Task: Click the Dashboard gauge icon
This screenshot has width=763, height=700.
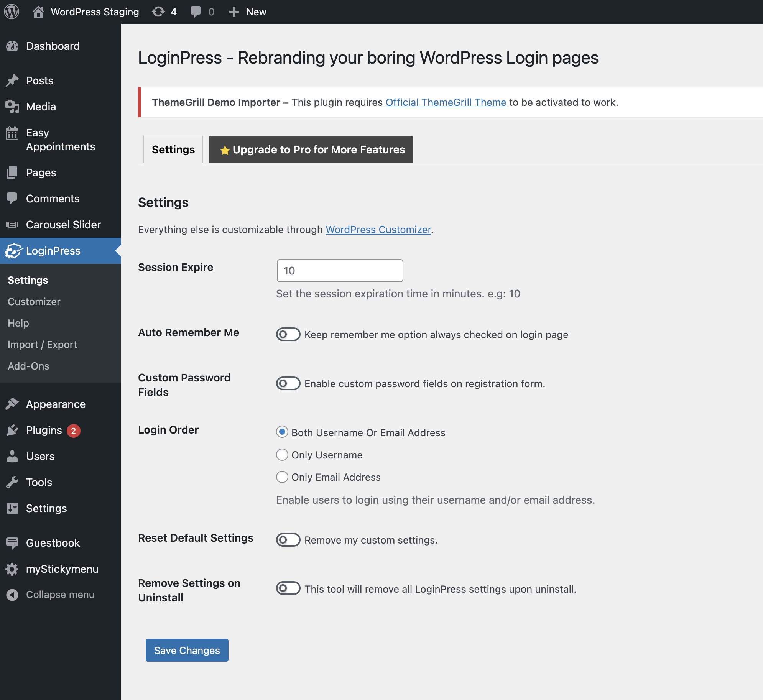Action: click(x=12, y=46)
